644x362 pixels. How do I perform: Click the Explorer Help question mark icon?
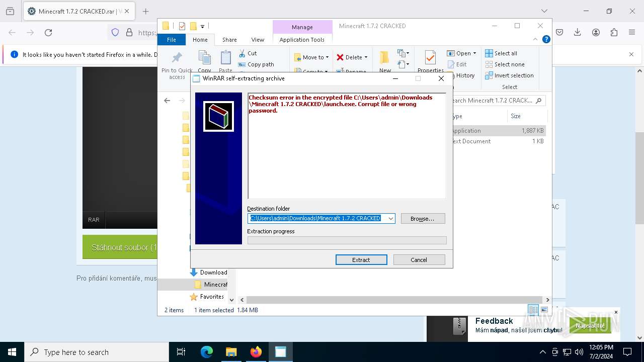tap(546, 39)
